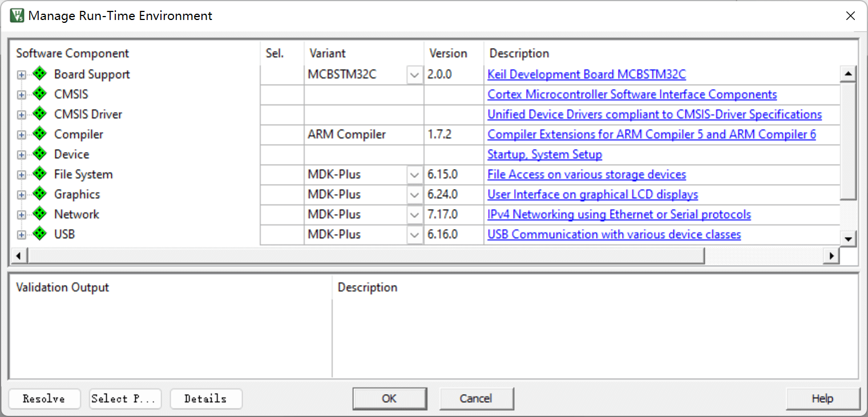Click the vertical scrollbar down arrow
Viewport: 868px width, 417px height.
(848, 239)
